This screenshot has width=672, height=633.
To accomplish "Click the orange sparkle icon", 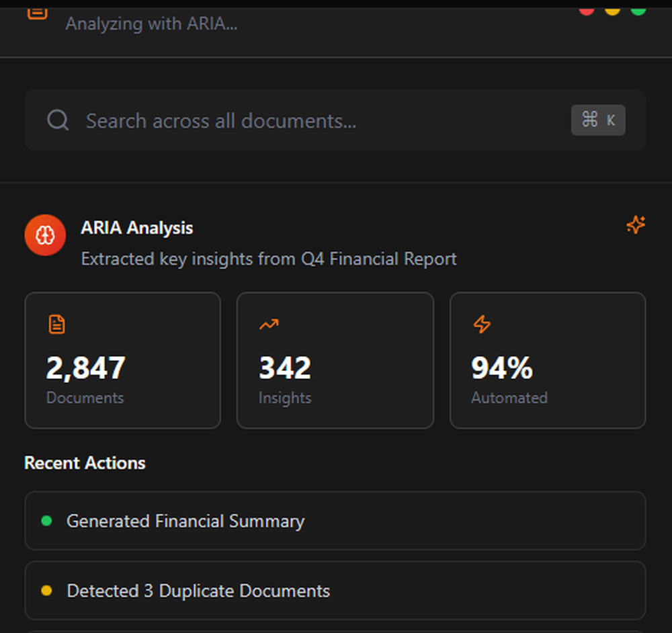I will pyautogui.click(x=636, y=225).
